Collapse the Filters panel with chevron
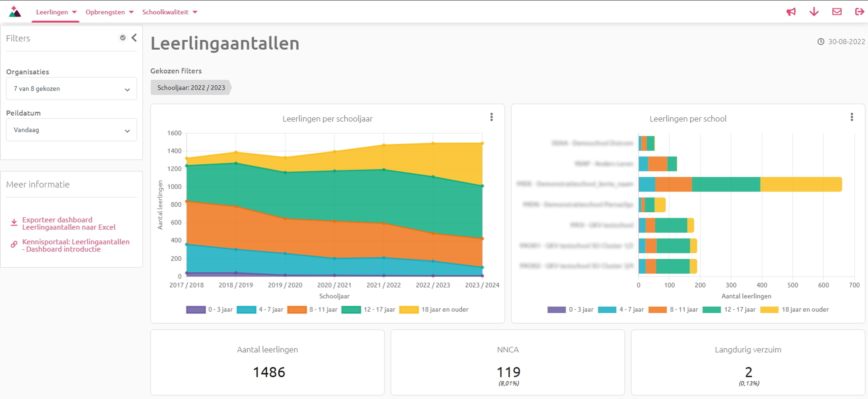 [x=134, y=38]
